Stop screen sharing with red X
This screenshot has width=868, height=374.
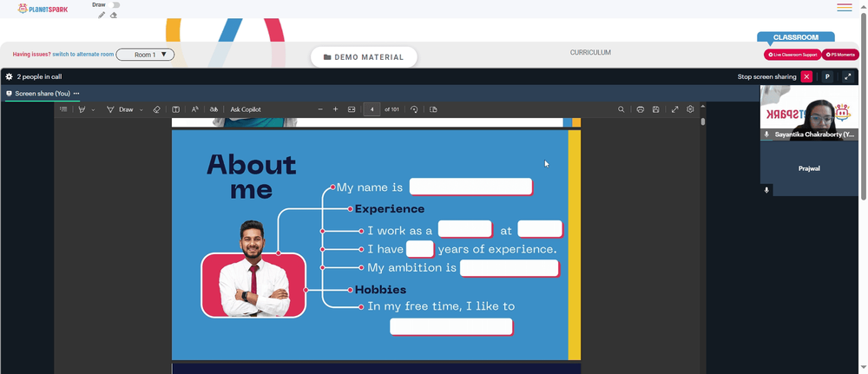click(806, 77)
